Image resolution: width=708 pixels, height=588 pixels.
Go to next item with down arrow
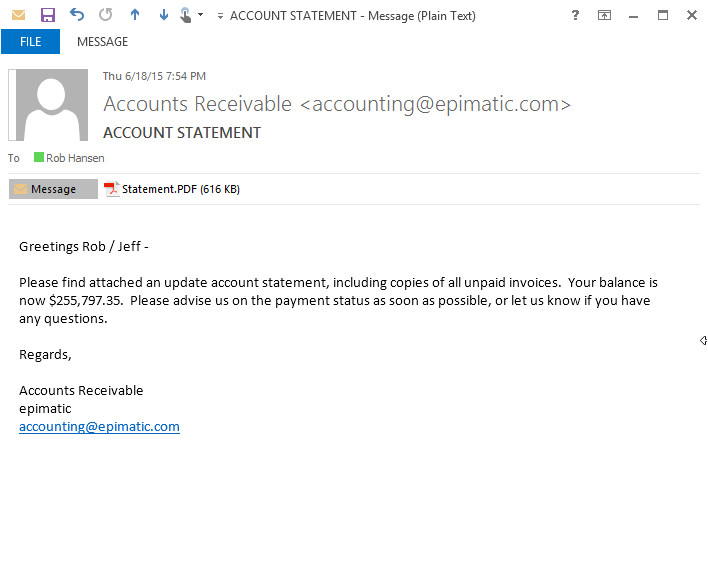click(164, 15)
